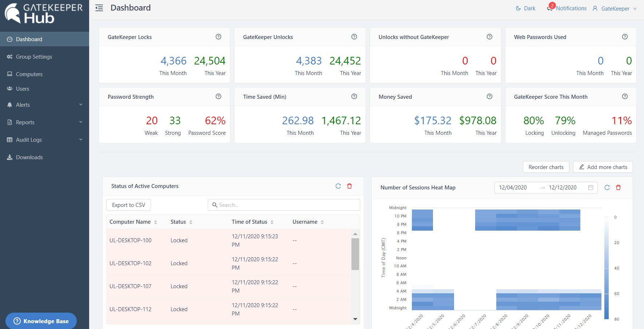Click 4,366 locks This Month value

click(173, 61)
